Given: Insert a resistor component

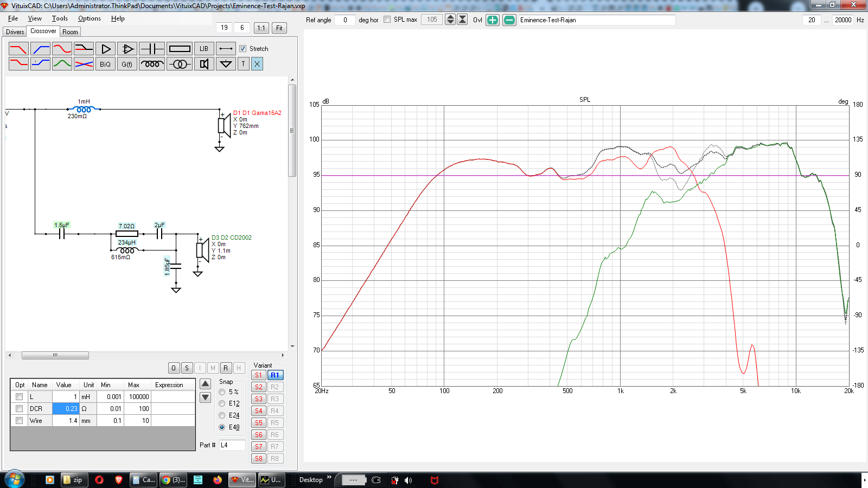Looking at the screenshot, I should click(180, 49).
